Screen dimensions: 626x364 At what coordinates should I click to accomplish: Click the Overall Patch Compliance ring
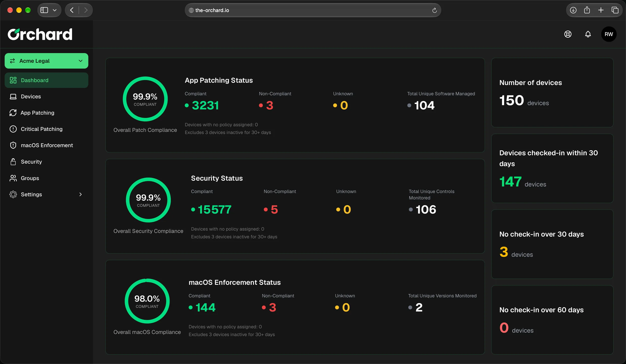click(x=145, y=99)
